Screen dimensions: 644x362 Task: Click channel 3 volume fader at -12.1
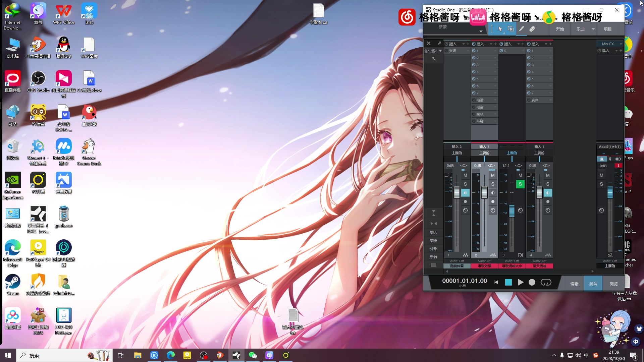point(512,211)
